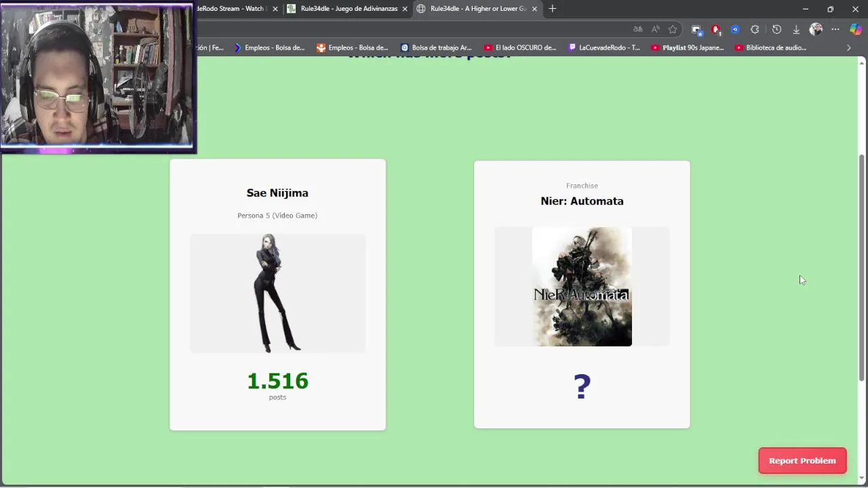Image resolution: width=868 pixels, height=488 pixels.
Task: Click the Franchise label
Action: tap(582, 186)
